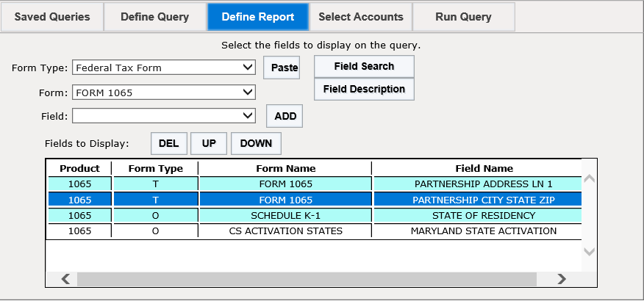Open the Form dropdown showing FORM 1065
The image size is (644, 301).
(x=164, y=93)
